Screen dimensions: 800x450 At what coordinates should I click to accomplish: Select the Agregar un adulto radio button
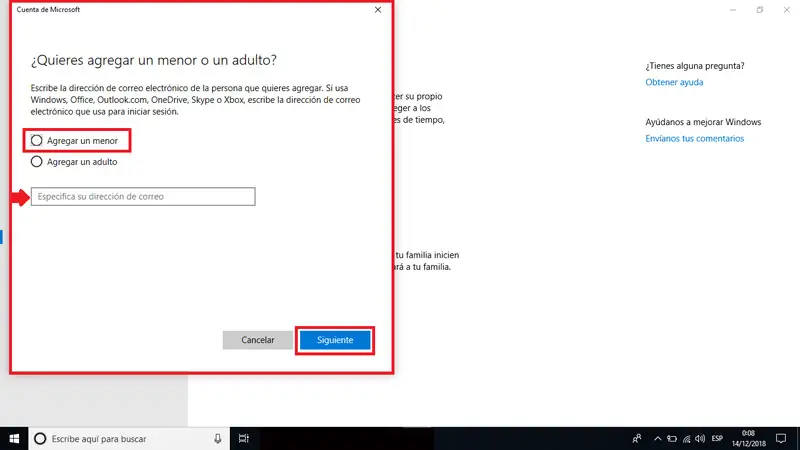click(36, 162)
